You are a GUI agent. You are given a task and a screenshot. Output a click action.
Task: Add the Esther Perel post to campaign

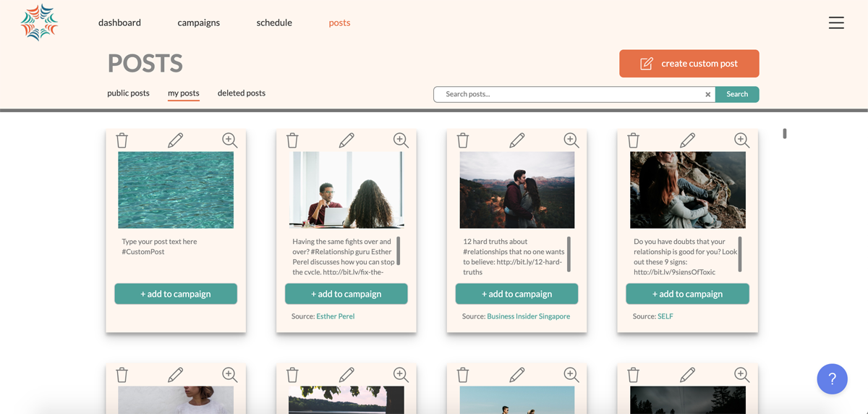click(346, 294)
